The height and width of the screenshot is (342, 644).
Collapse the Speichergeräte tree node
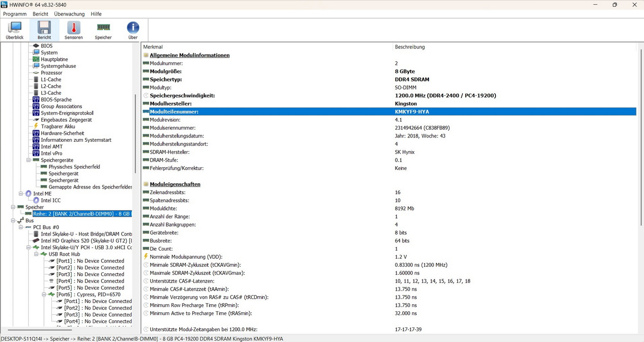28,160
